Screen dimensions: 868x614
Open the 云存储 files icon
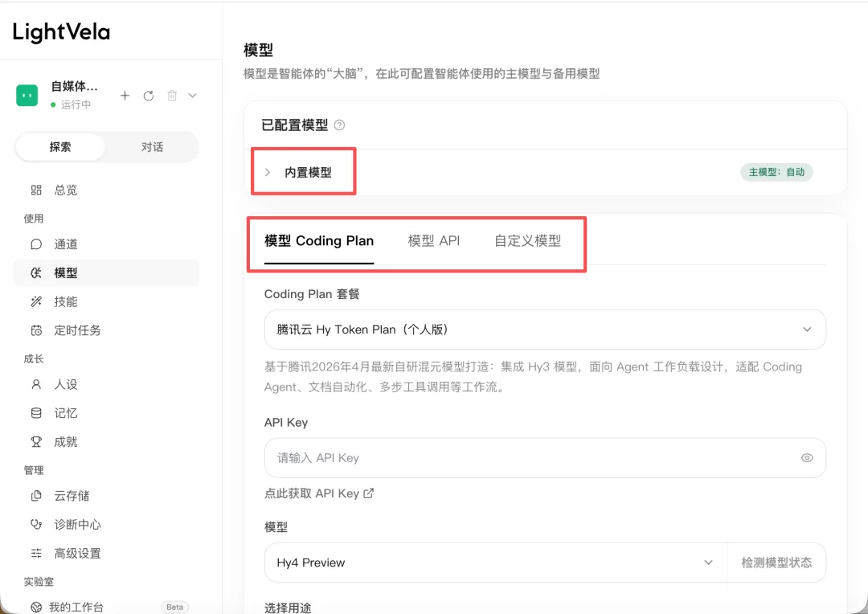[36, 496]
